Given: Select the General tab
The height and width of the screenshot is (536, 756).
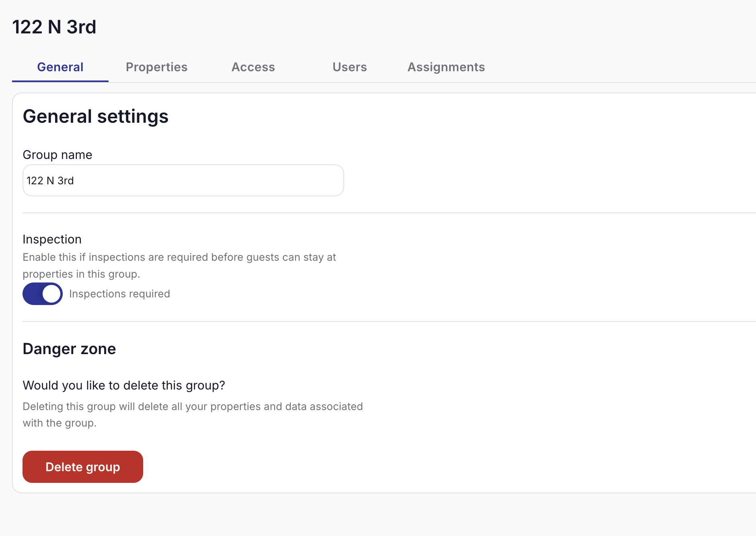Looking at the screenshot, I should pos(60,67).
